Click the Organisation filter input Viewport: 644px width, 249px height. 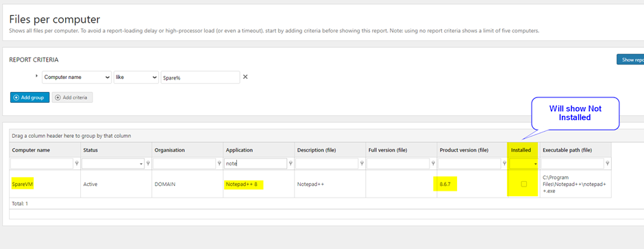point(184,163)
